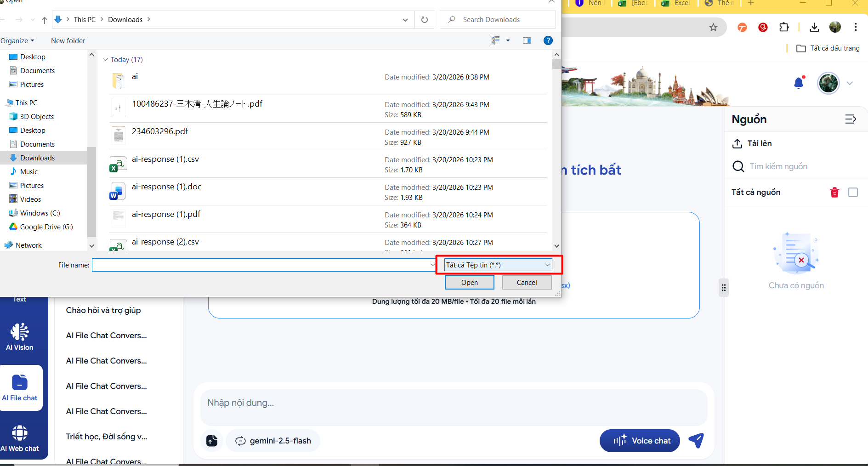Screen dimensions: 868x466
Task: Click the file attach icon beside gemini-2.5-flash
Action: [212, 441]
